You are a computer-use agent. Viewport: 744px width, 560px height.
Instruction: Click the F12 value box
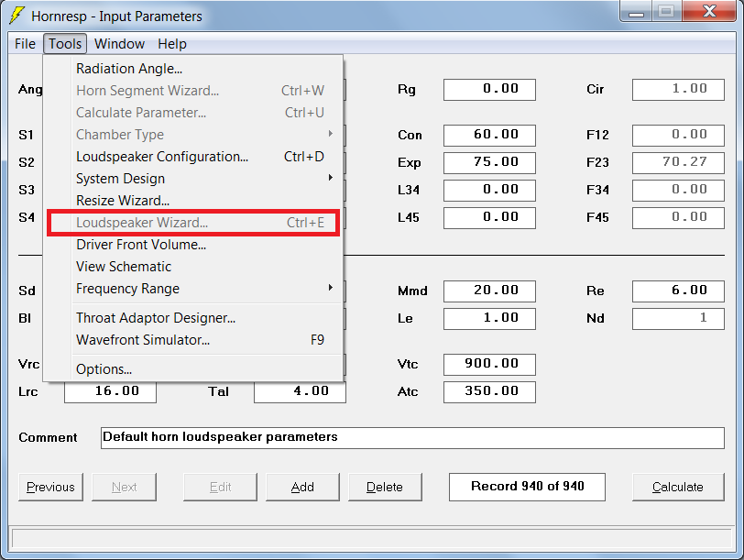(679, 136)
